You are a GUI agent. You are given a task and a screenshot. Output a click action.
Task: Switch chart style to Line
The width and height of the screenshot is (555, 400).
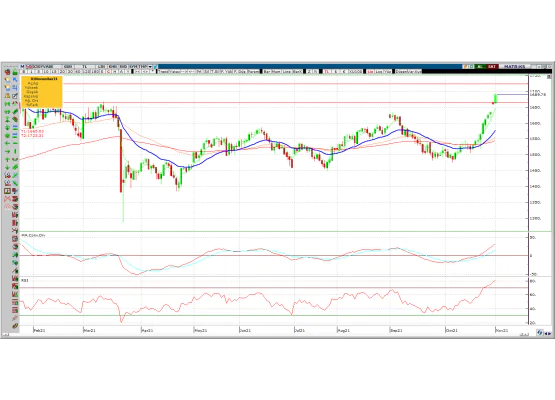[286, 71]
